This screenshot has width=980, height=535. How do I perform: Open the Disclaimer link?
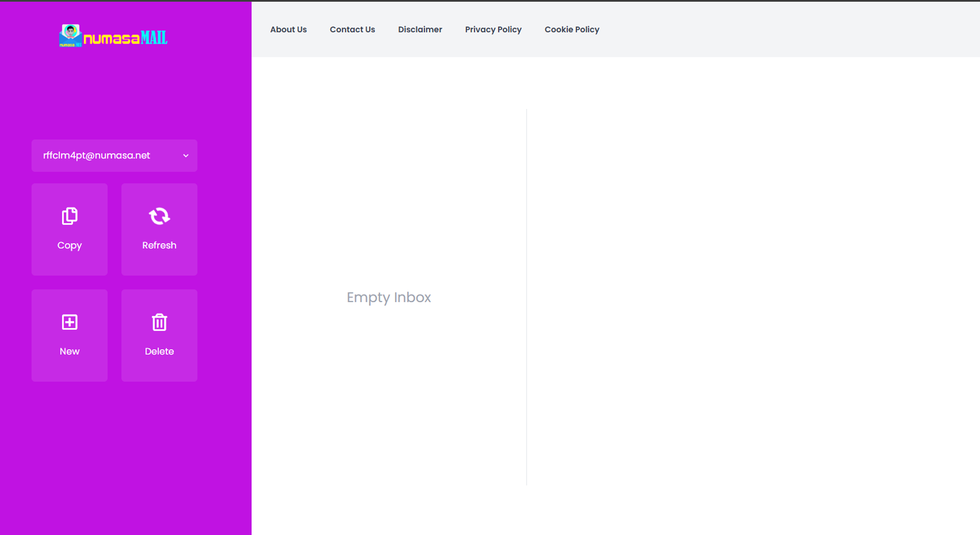tap(420, 29)
